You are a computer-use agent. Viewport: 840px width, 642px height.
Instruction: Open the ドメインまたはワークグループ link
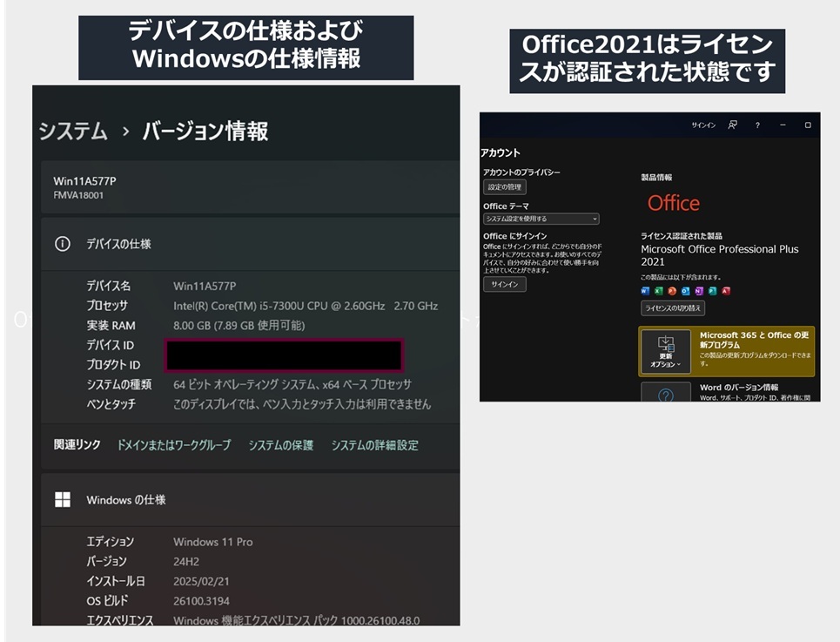point(174,445)
